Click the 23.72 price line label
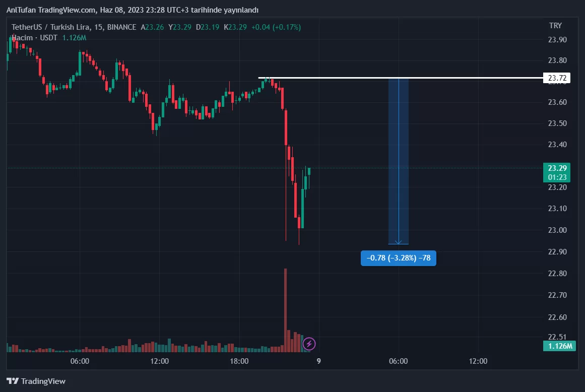Viewport: 585px width, 392px height. 556,78
